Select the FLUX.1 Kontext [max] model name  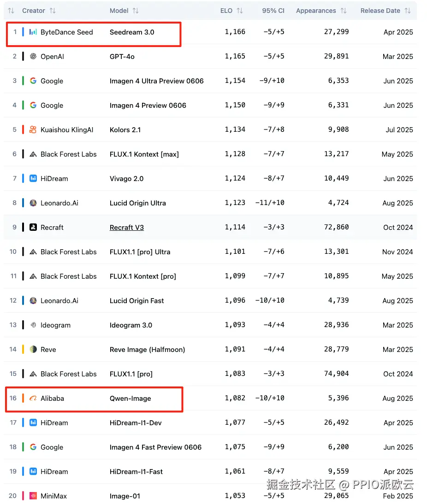coord(144,154)
